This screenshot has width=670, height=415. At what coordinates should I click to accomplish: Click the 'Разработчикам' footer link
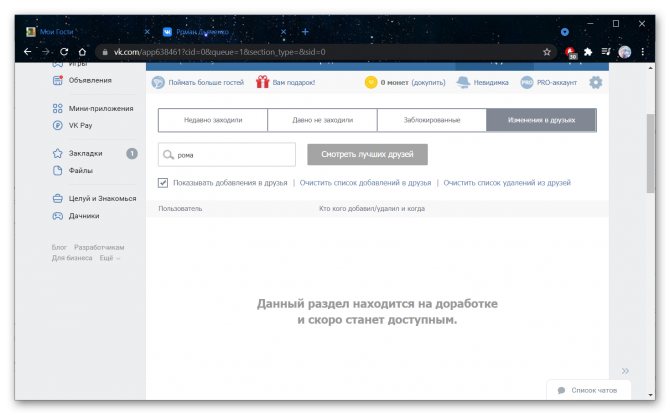(x=99, y=247)
